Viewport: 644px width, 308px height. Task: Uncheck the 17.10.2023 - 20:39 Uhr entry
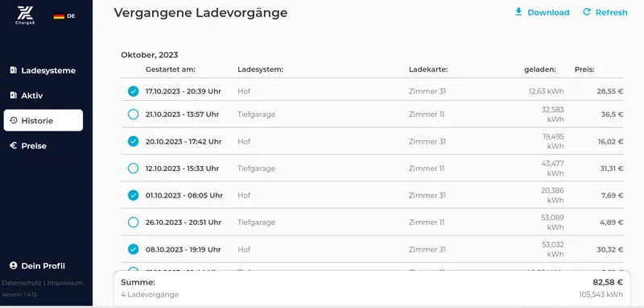[133, 91]
